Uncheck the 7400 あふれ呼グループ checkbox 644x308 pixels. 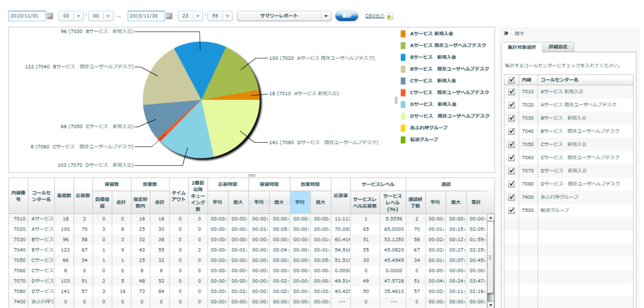coord(511,197)
